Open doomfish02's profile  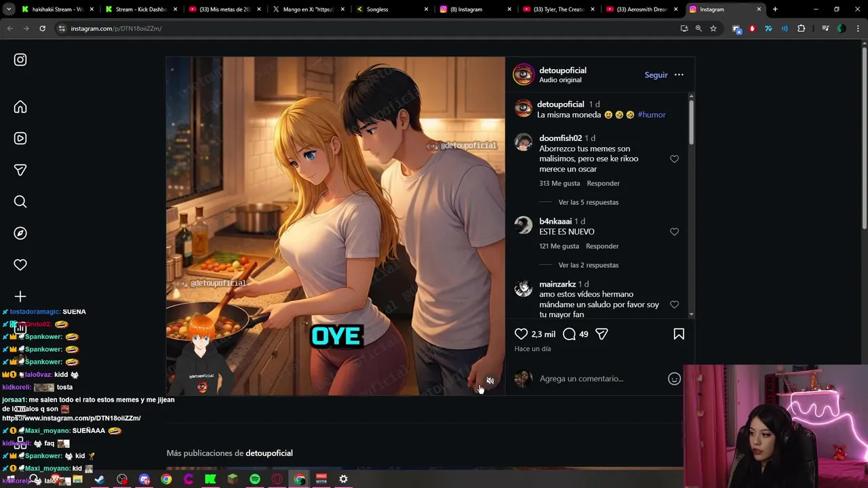pos(560,138)
